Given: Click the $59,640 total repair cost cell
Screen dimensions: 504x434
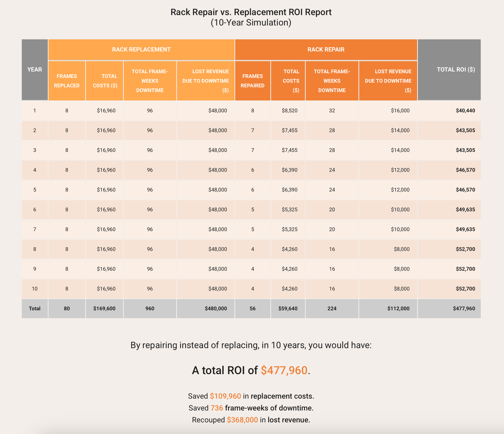Looking at the screenshot, I should [x=288, y=309].
